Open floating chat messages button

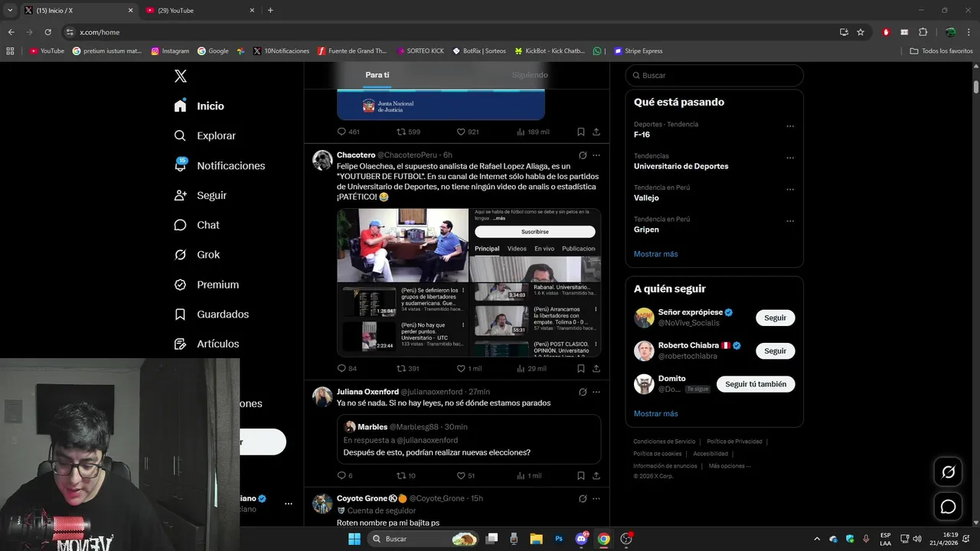(948, 507)
